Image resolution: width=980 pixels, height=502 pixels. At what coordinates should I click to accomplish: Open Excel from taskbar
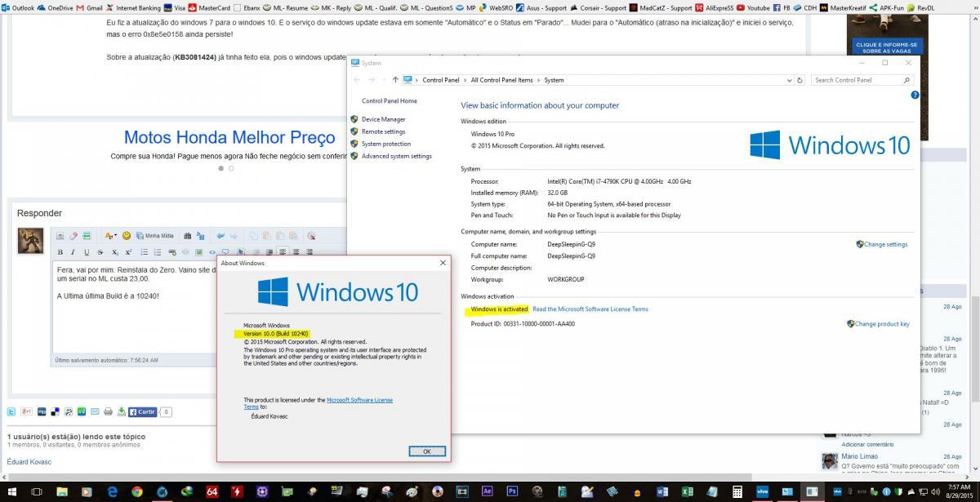pyautogui.click(x=688, y=491)
